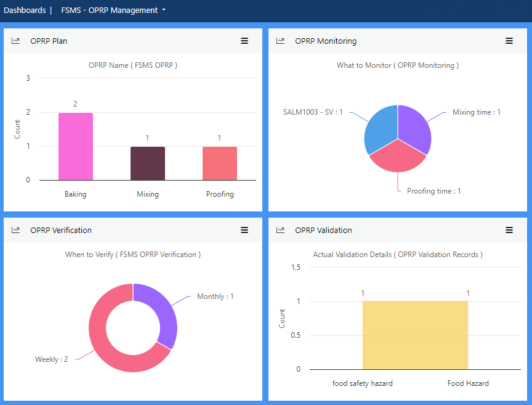Open the OPRP Verification hamburger menu
Screen dimensions: 532x405
pos(244,230)
